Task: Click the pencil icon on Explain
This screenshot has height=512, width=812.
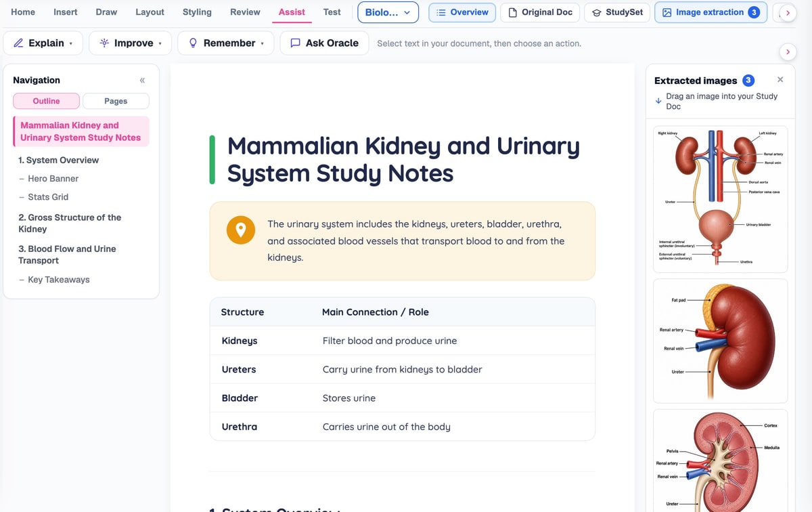Action: [18, 43]
